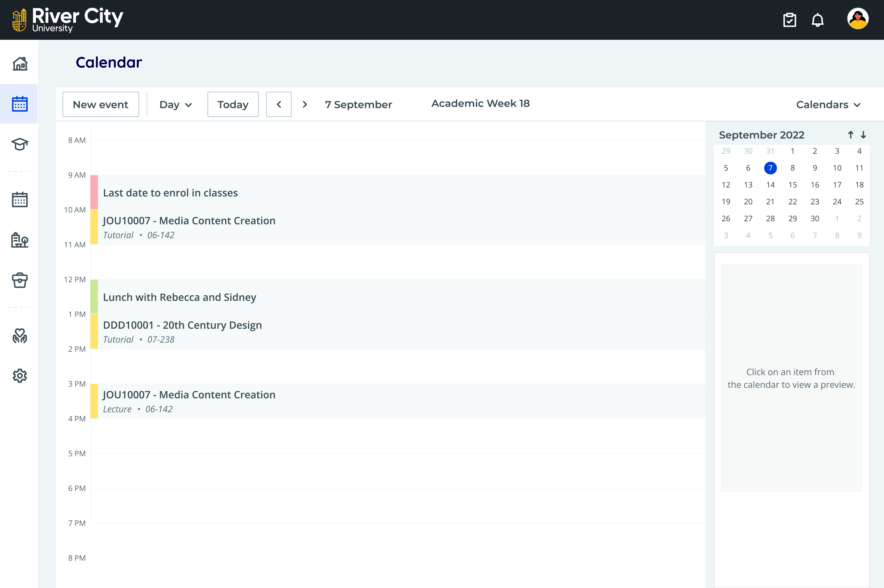Go to previous day chevron
The width and height of the screenshot is (884, 588).
click(279, 104)
